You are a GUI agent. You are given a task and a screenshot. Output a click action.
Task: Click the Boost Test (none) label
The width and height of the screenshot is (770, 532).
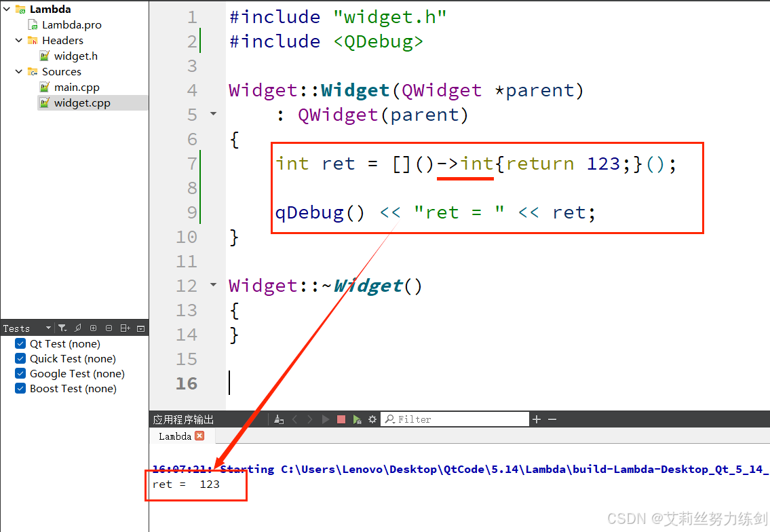[x=73, y=389]
